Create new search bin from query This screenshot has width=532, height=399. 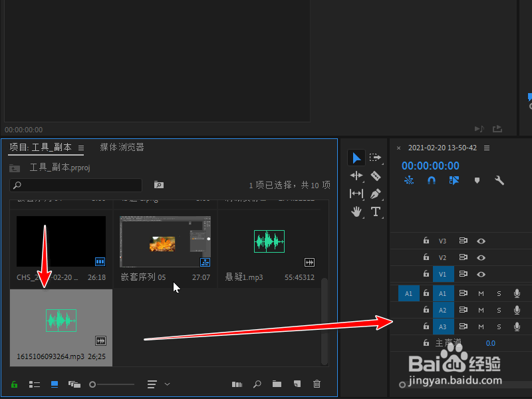point(159,185)
